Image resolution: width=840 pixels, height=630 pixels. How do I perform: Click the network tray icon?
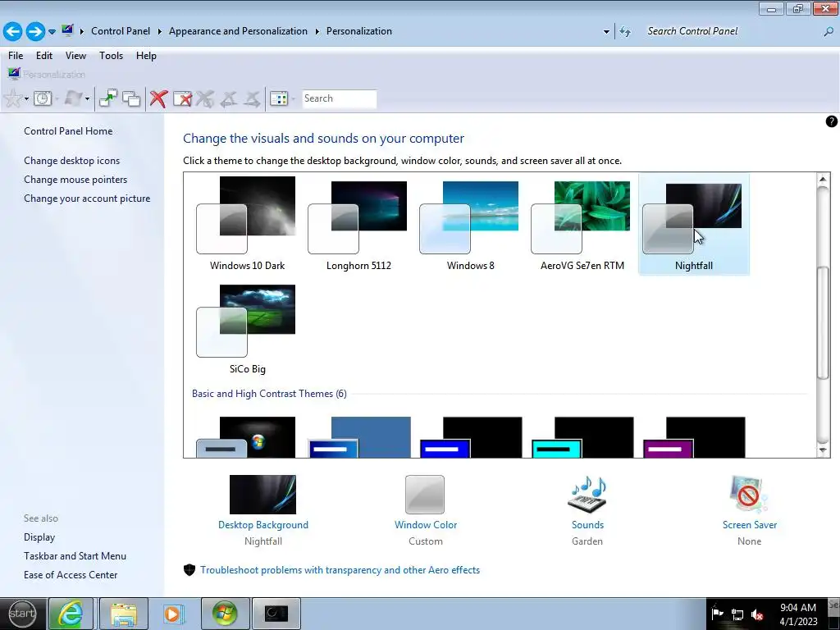737,614
